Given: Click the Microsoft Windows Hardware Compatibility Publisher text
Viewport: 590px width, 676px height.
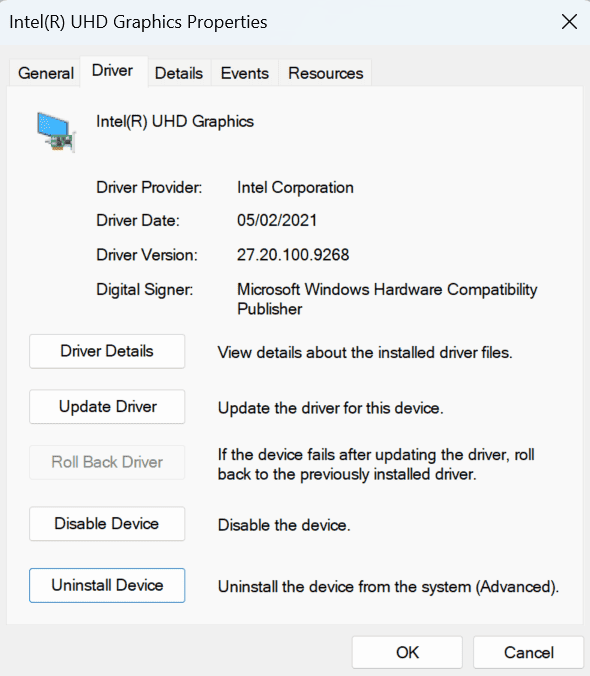Looking at the screenshot, I should click(387, 299).
